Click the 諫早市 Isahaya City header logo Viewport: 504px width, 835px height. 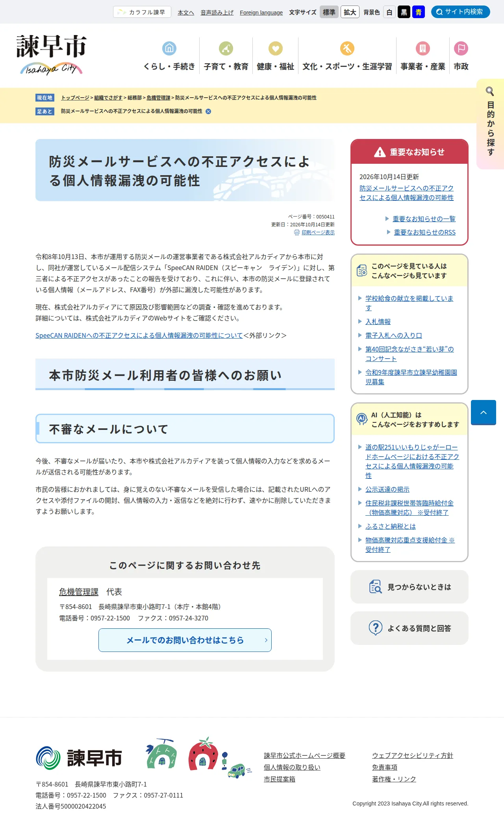[51, 54]
